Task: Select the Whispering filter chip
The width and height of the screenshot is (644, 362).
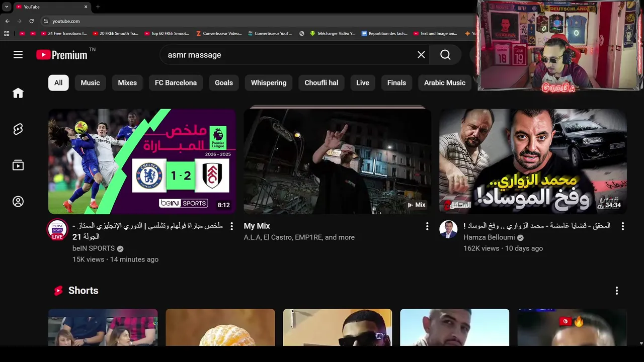Action: pos(269,83)
